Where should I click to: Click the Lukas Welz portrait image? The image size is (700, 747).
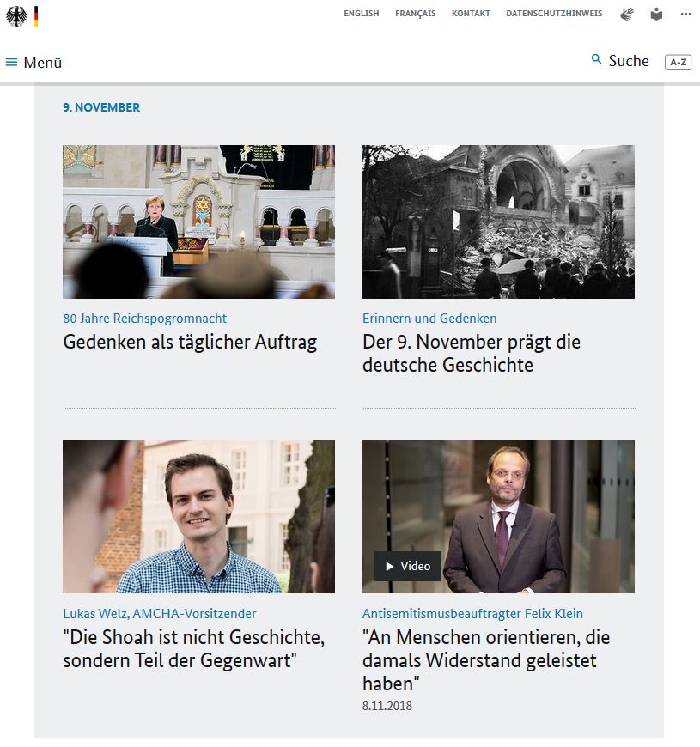(198, 517)
